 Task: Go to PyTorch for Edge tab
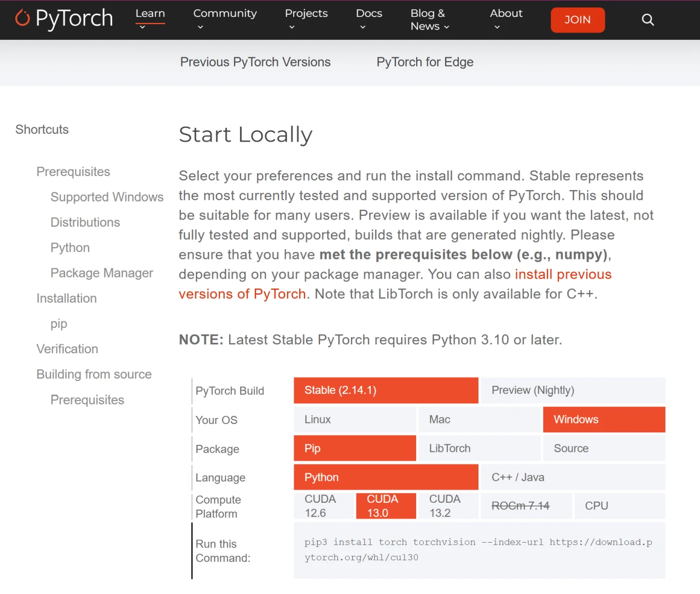click(x=425, y=62)
